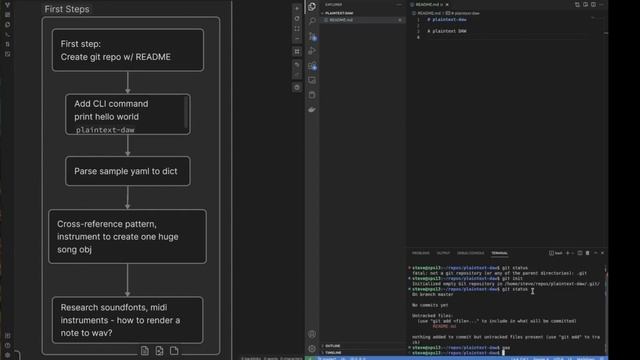Click the remote indicator at status bar left
The image size is (640, 360).
point(311,358)
